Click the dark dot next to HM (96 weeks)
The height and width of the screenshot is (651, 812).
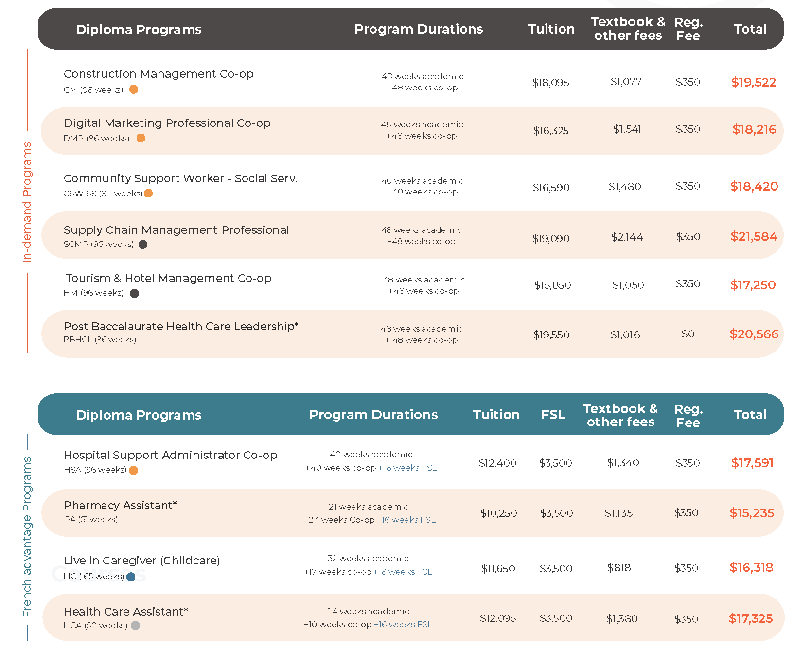135,293
